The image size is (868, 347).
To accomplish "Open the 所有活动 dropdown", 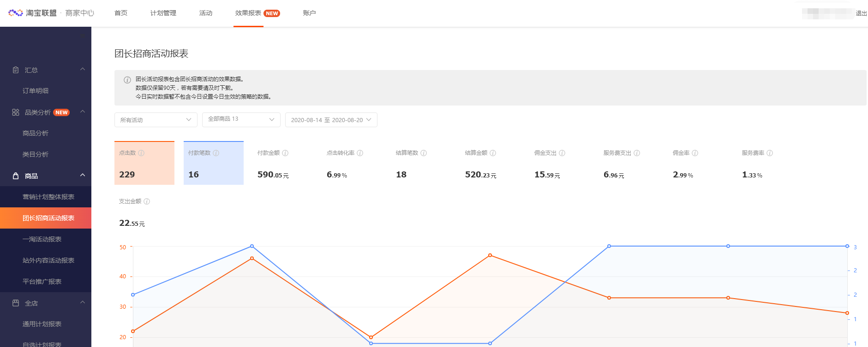I will tap(156, 120).
